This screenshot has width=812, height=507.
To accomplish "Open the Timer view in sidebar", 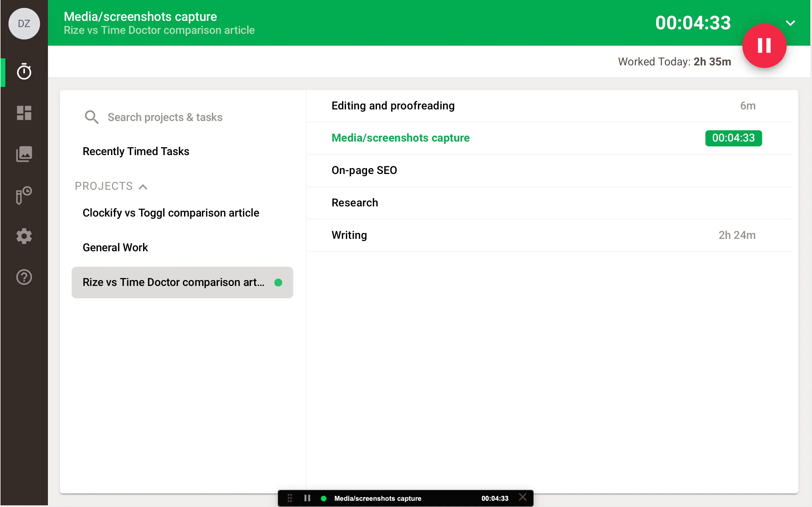I will tap(24, 72).
